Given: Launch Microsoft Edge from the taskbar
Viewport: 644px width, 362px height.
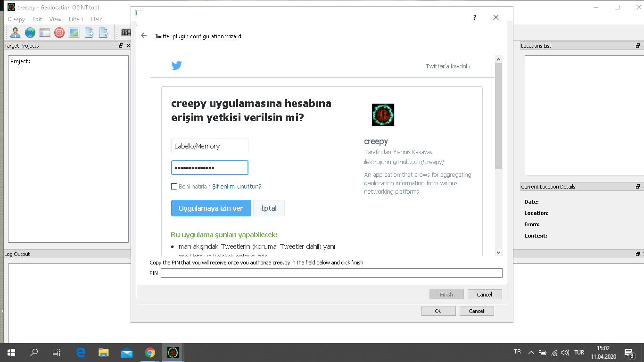Looking at the screenshot, I should coord(81,353).
